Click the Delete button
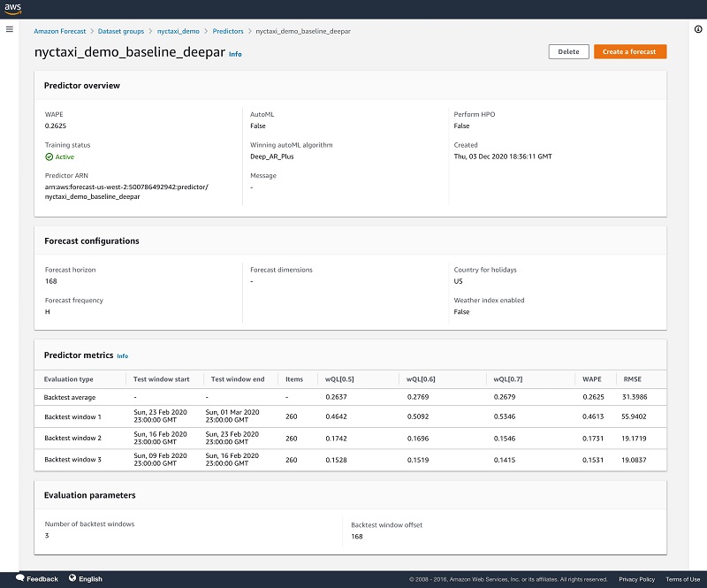The image size is (707, 588). coord(568,51)
